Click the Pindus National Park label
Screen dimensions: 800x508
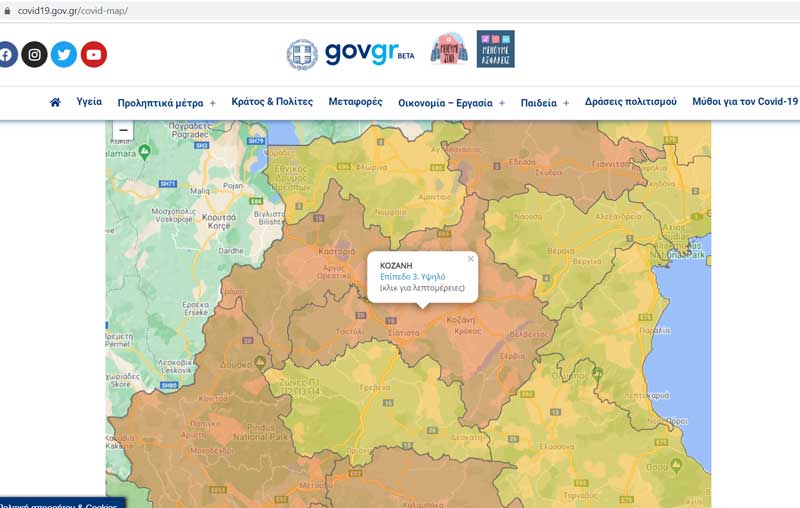261,432
